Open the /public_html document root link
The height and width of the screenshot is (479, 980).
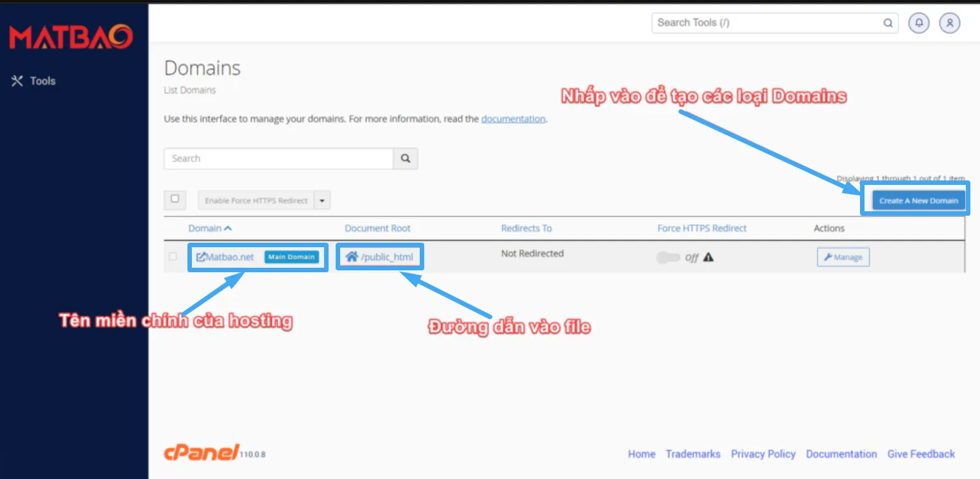(x=387, y=257)
